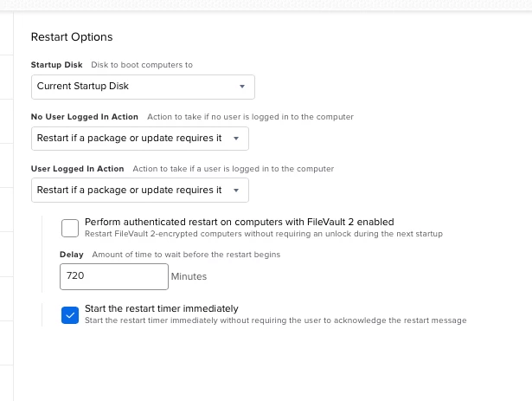The image size is (532, 401).
Task: Open the No User Logged In Action dropdown
Action: coord(140,139)
